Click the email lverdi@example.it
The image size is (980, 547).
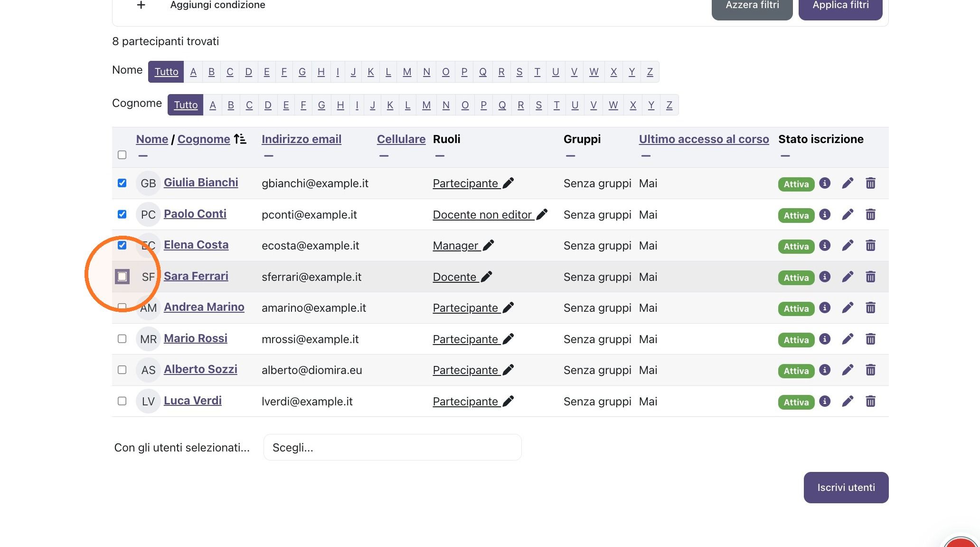[x=307, y=402]
